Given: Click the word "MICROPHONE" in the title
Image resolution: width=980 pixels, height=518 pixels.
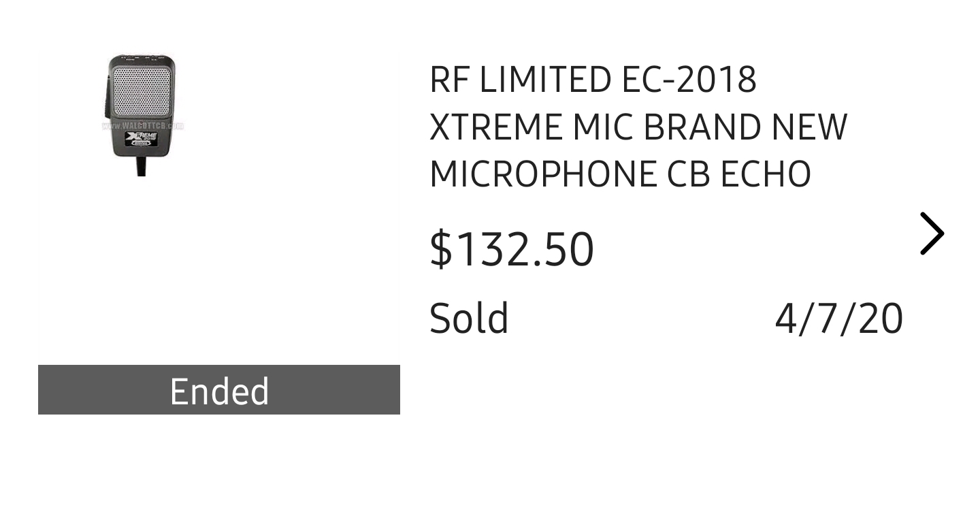Looking at the screenshot, I should (542, 174).
